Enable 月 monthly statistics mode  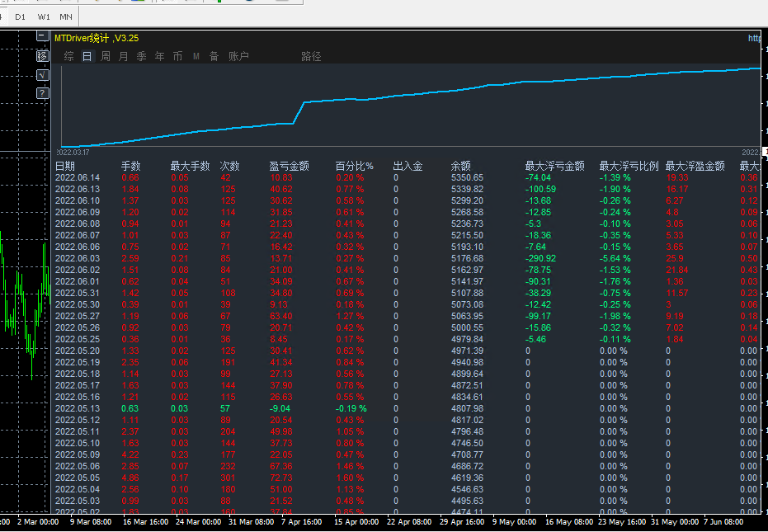(122, 55)
